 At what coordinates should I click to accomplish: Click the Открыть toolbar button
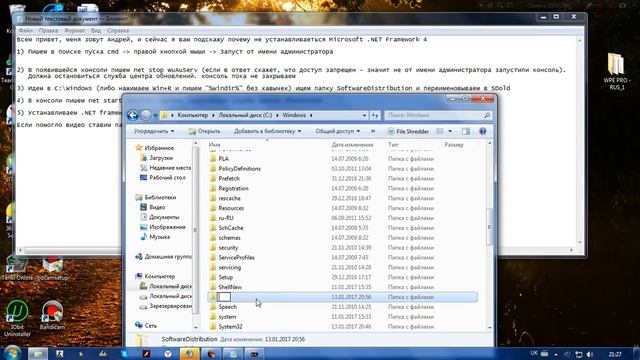pos(204,131)
